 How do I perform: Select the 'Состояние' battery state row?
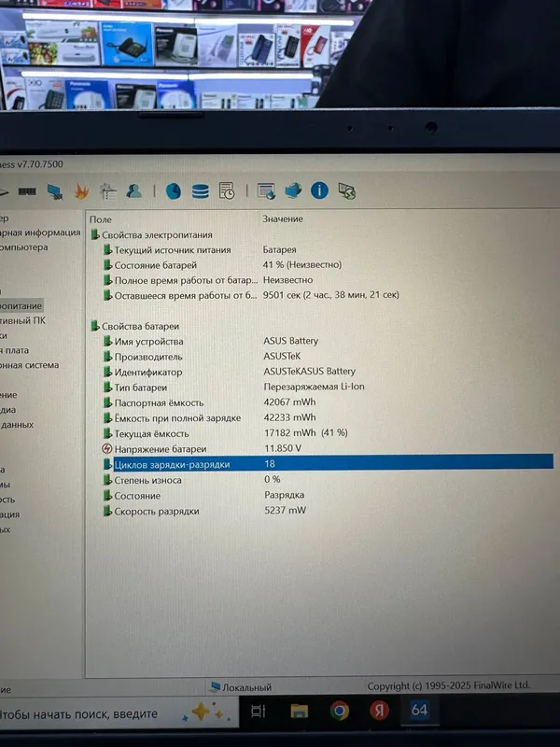137,496
